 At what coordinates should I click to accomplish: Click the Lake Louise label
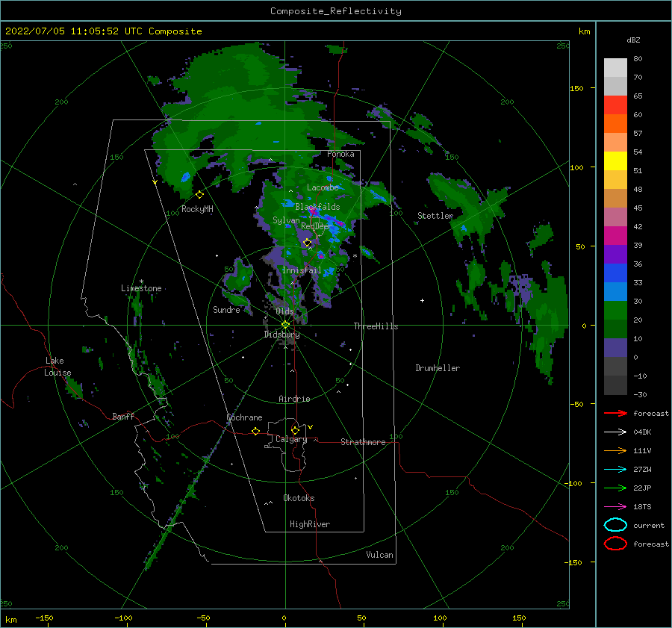57,367
